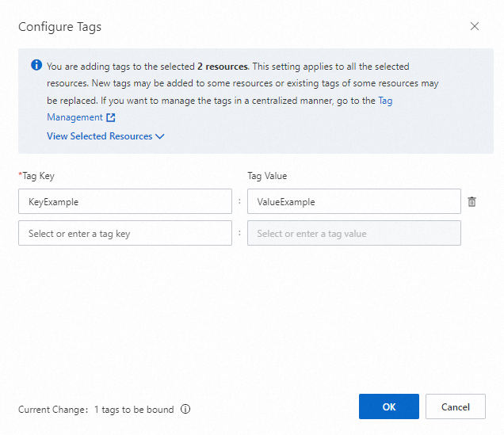Click the blue info icon in banner
This screenshot has width=504, height=435.
(x=36, y=66)
